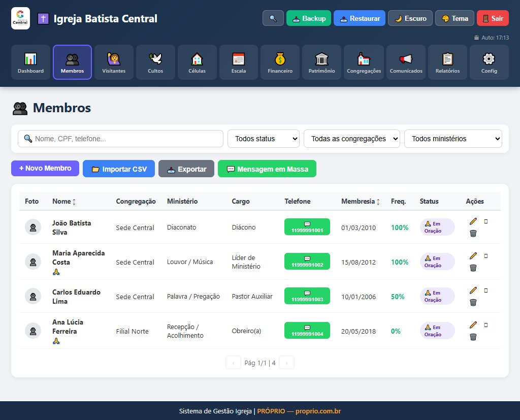Click phone button 11999991001
Viewport: 520px width, 420px height.
coord(307,227)
